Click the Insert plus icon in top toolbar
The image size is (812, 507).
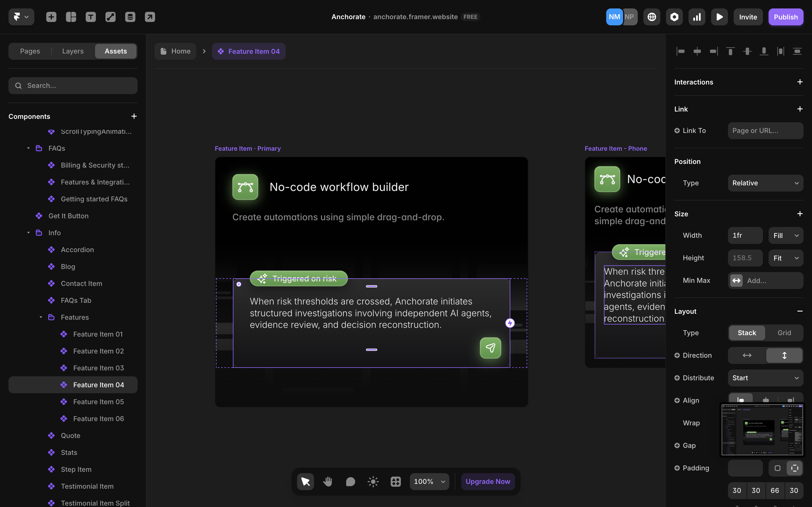click(x=51, y=17)
